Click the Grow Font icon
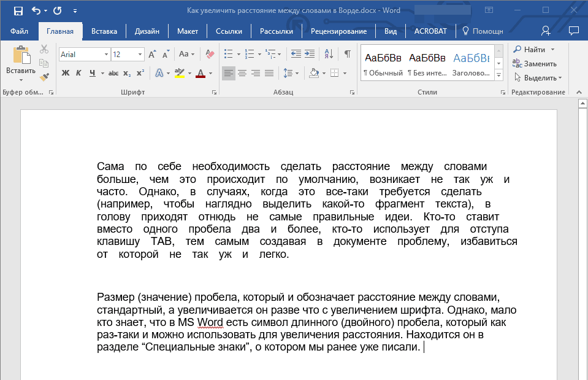The image size is (588, 380). 152,55
